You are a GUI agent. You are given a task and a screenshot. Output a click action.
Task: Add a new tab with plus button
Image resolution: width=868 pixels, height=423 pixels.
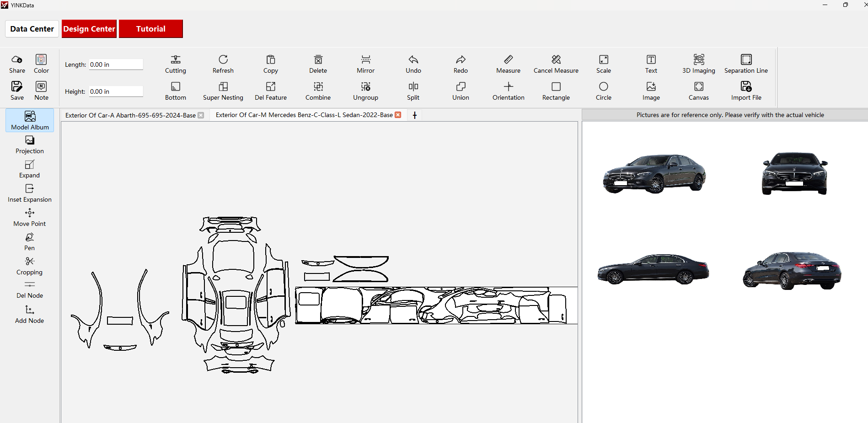click(x=415, y=115)
